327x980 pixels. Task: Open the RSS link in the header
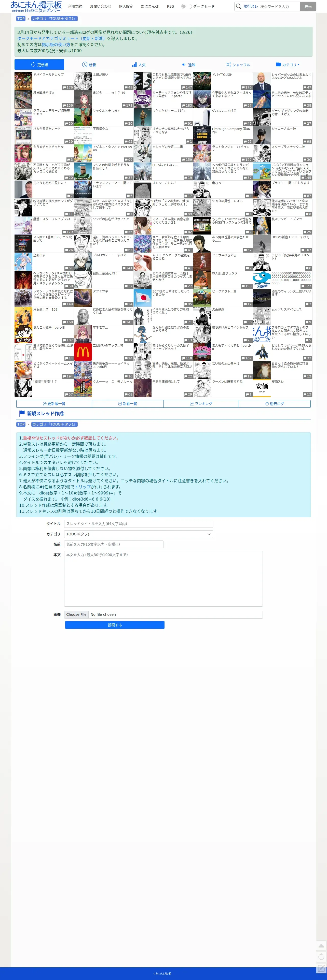170,6
